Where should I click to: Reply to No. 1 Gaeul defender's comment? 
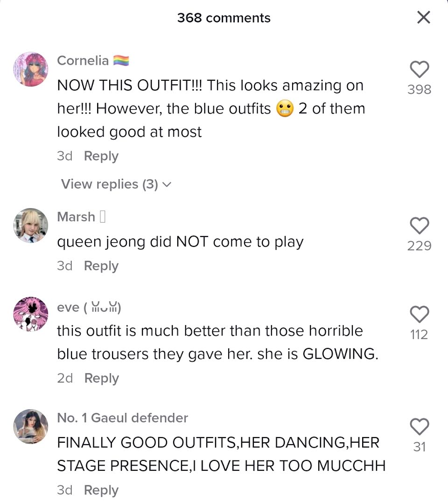[x=101, y=490]
